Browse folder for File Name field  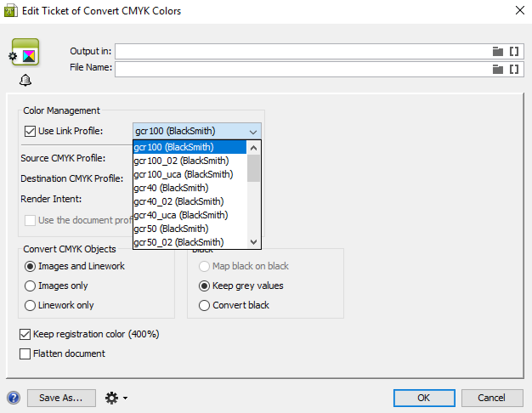click(498, 69)
